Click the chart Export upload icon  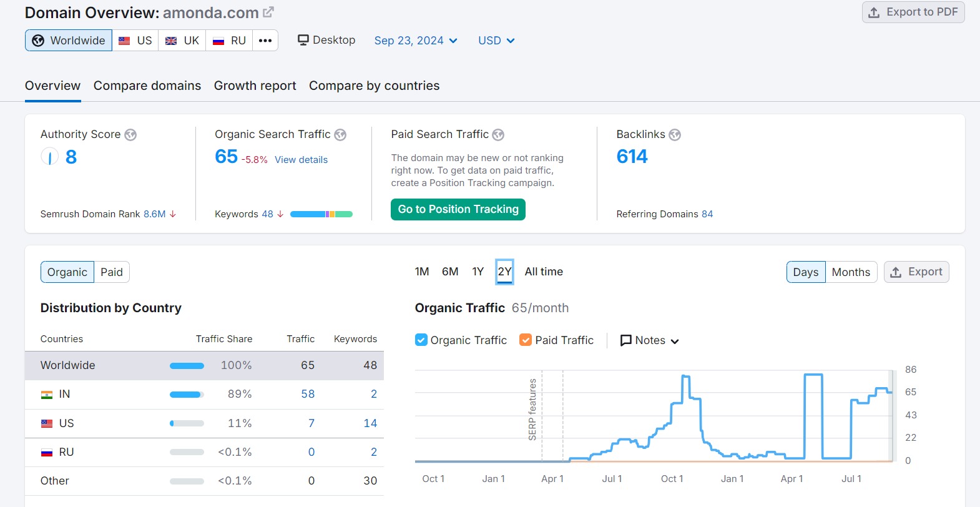tap(896, 272)
